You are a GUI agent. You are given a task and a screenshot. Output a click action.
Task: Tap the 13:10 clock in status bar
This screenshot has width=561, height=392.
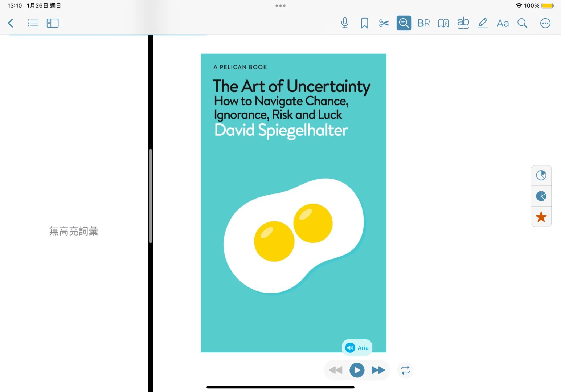coord(15,5)
